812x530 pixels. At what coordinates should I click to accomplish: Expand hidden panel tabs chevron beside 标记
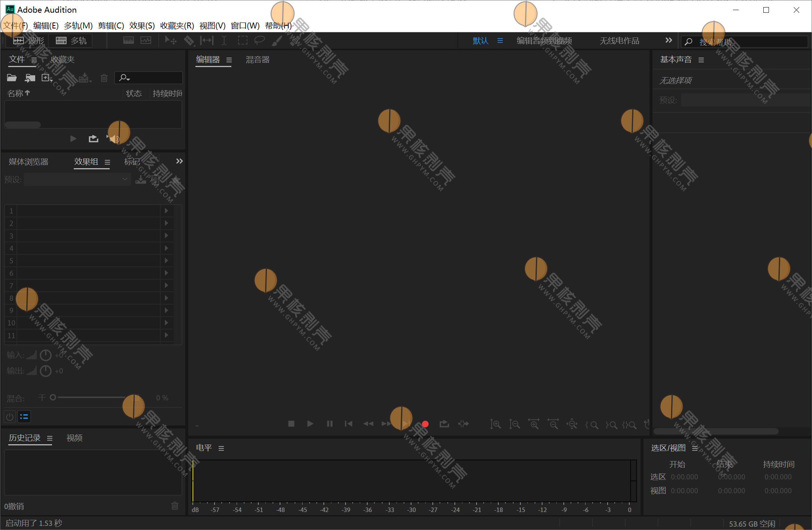pos(179,161)
